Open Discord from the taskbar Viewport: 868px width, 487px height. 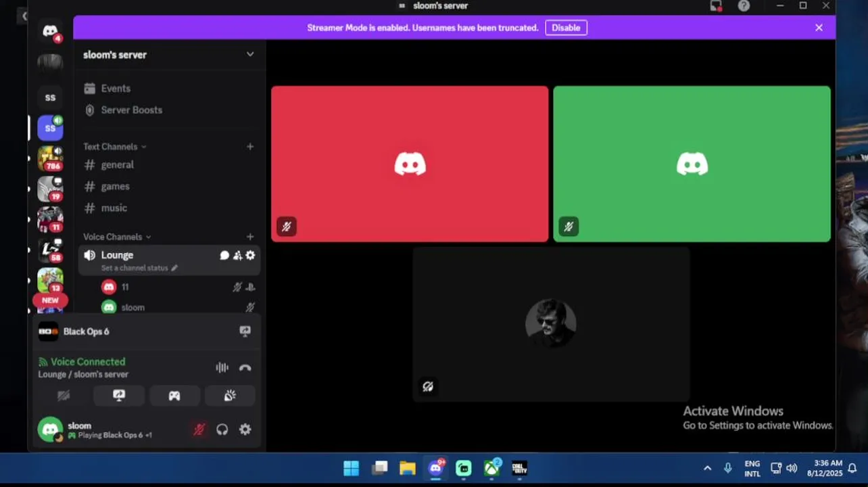[x=435, y=468]
